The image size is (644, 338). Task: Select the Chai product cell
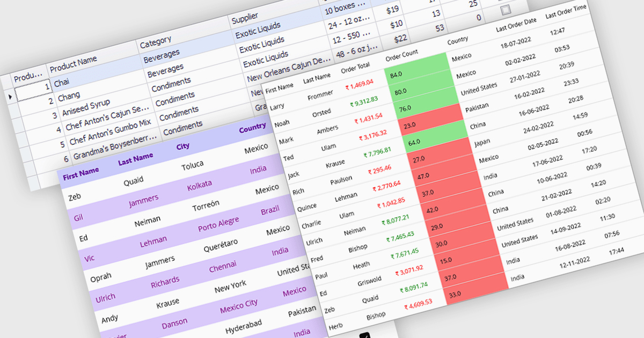(62, 83)
